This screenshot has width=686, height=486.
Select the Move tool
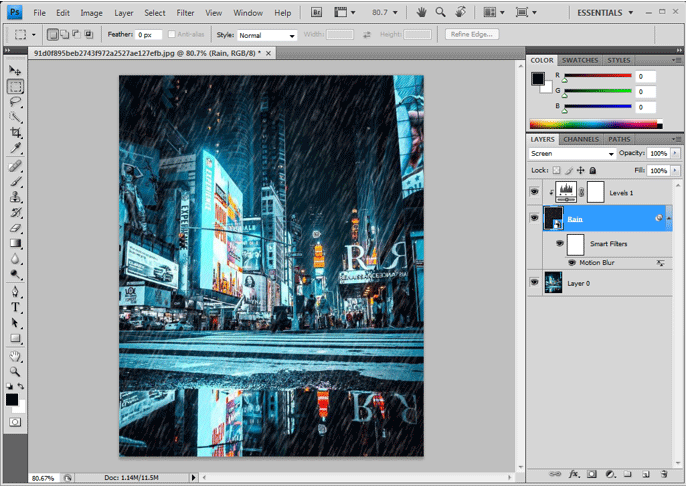[15, 70]
